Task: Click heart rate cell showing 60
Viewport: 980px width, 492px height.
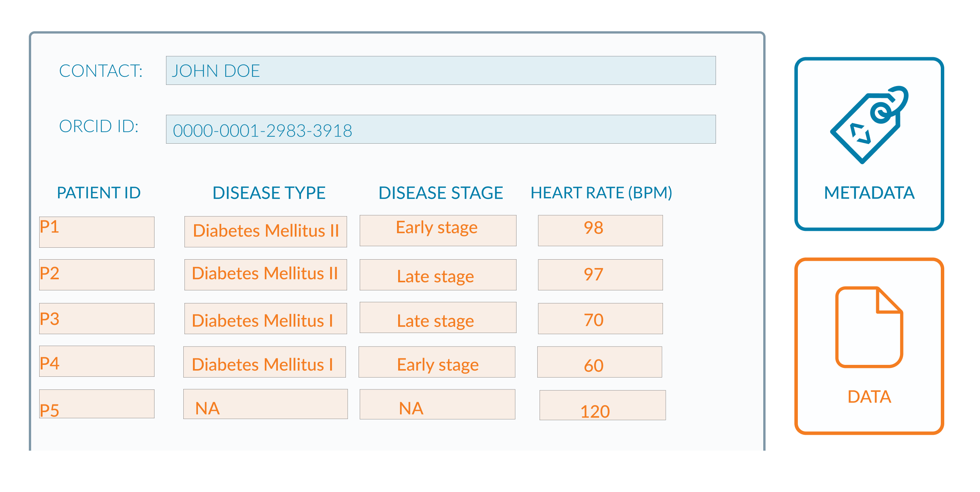Action: point(600,362)
